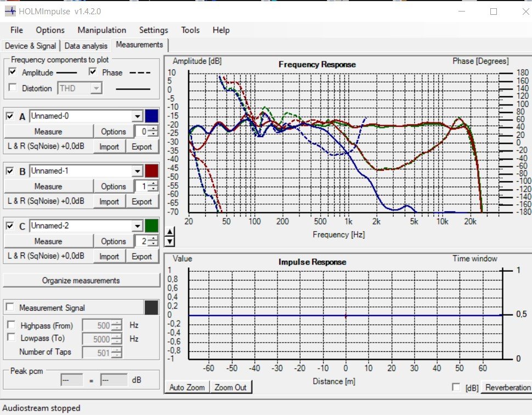The width and height of the screenshot is (532, 415).
Task: Increase measurement A slot number spinner
Action: click(x=153, y=129)
